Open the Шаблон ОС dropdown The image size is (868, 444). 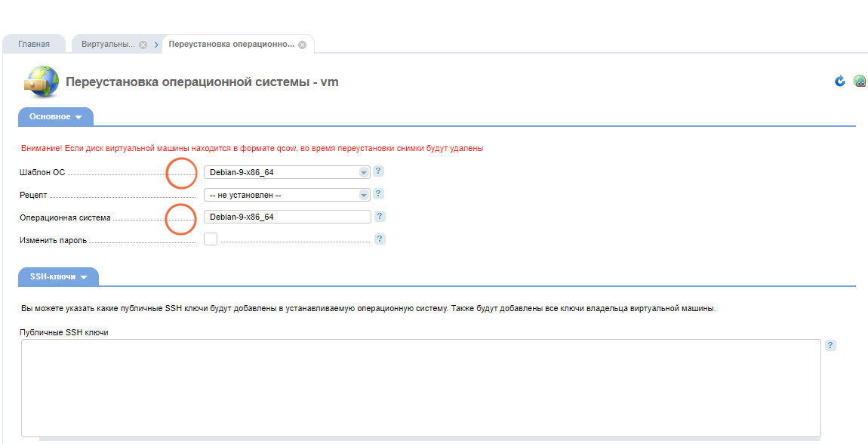(x=287, y=172)
